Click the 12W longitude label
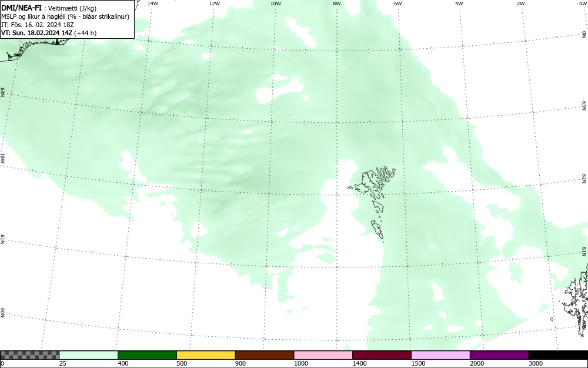 click(x=214, y=4)
